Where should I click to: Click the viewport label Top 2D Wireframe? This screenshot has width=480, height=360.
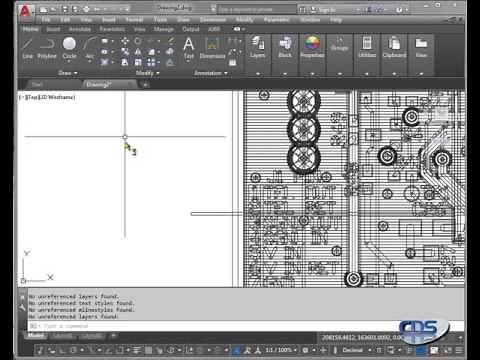pyautogui.click(x=47, y=97)
